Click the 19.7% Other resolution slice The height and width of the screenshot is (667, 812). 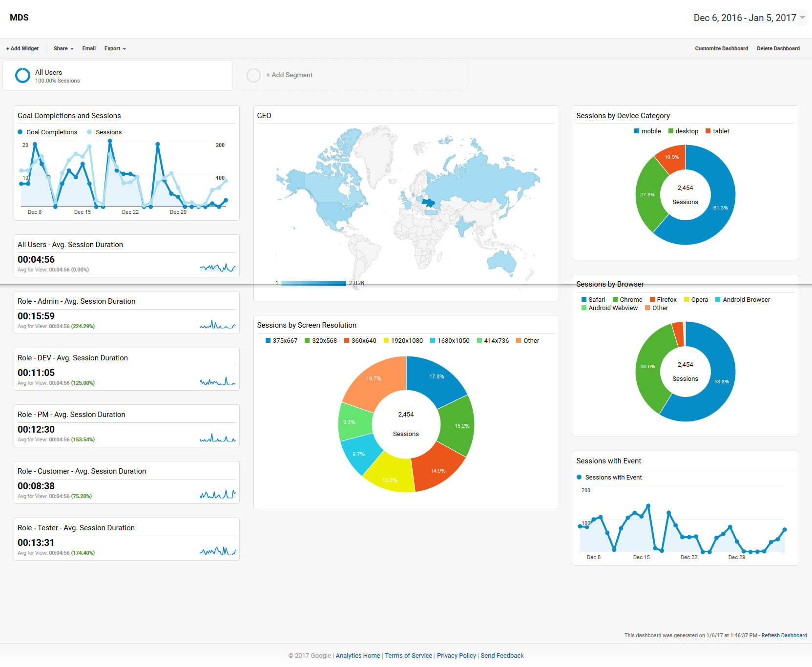pyautogui.click(x=375, y=380)
